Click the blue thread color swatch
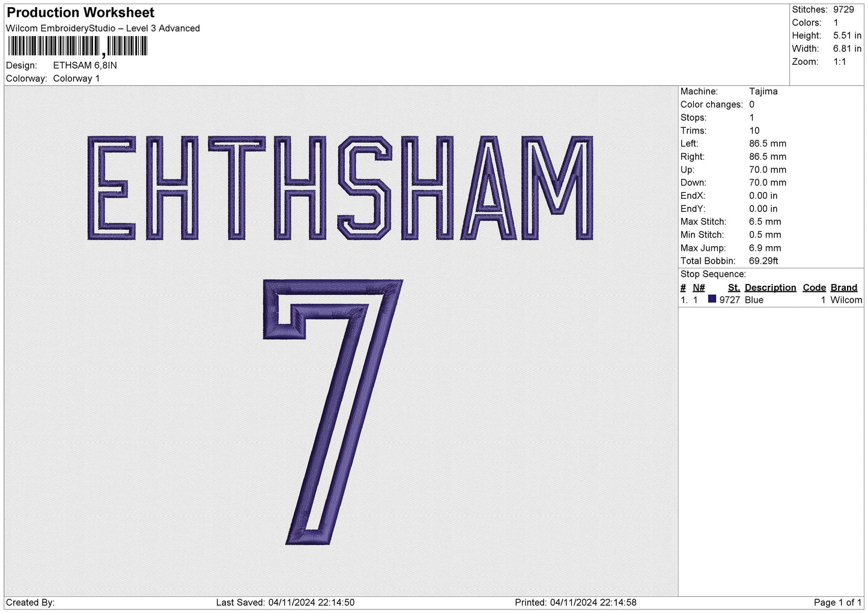Image resolution: width=868 pixels, height=613 pixels. click(x=712, y=299)
